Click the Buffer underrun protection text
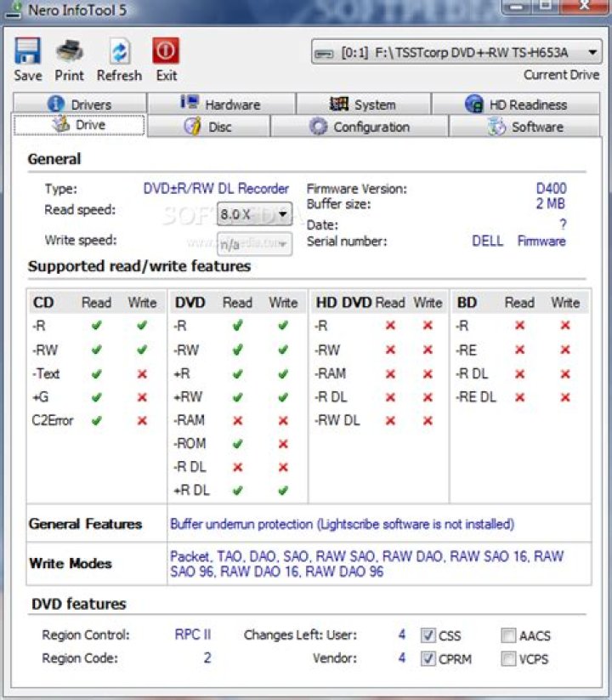The image size is (612, 700). click(x=343, y=524)
